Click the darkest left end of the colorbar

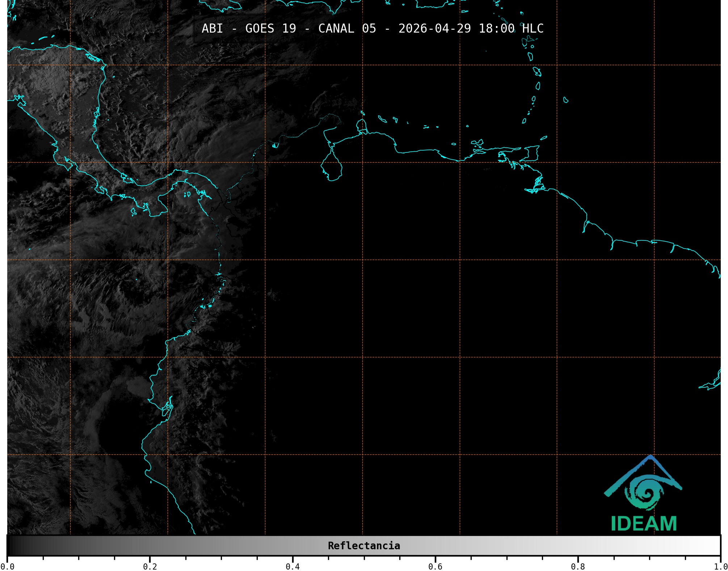tap(11, 546)
